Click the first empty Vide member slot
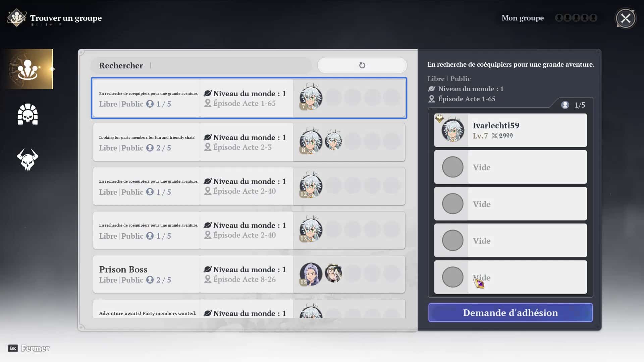The height and width of the screenshot is (362, 644). (x=510, y=167)
